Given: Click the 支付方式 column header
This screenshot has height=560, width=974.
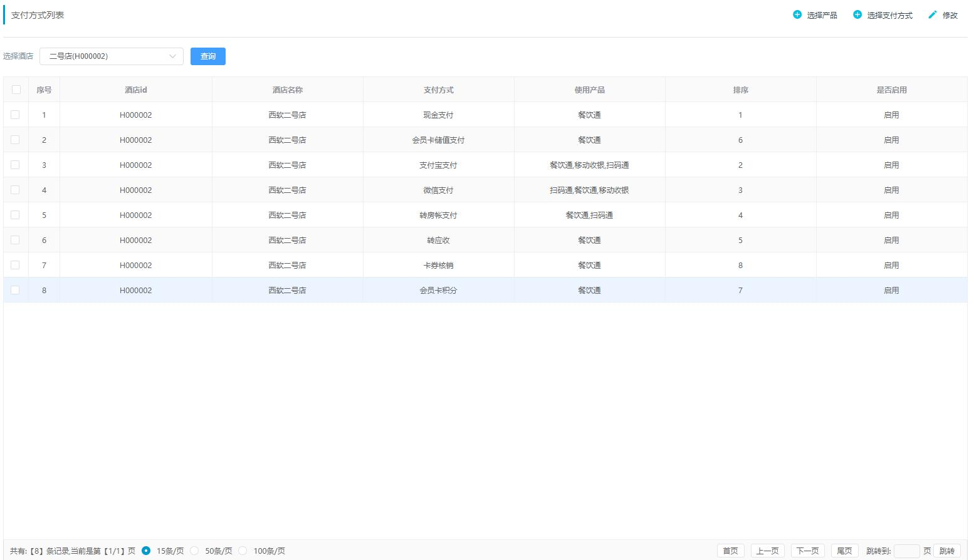Looking at the screenshot, I should coord(439,90).
